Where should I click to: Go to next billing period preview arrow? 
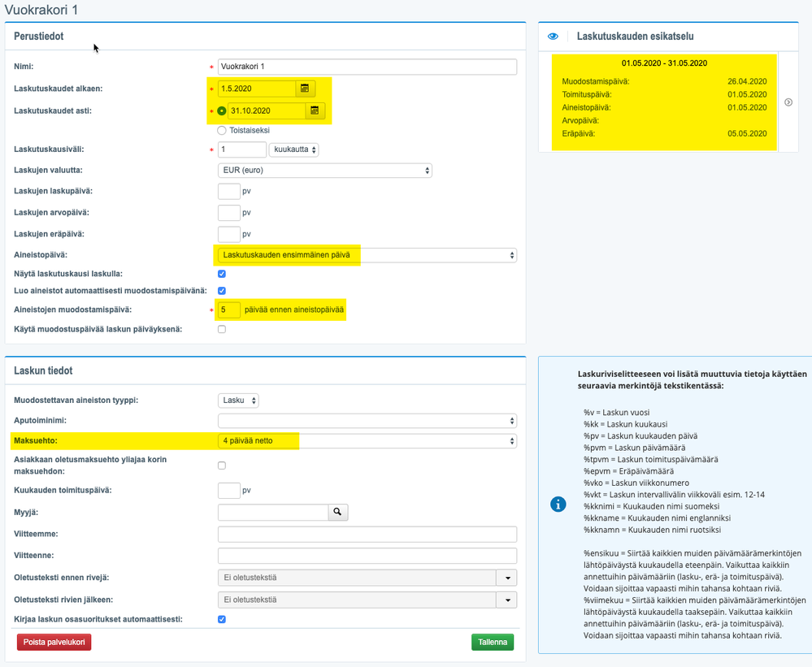click(788, 102)
